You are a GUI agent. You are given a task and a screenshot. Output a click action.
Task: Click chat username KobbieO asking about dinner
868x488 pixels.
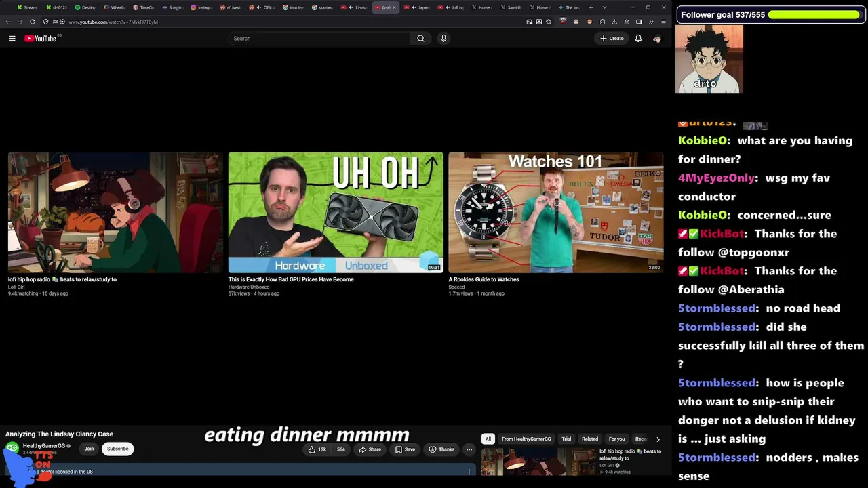point(704,141)
